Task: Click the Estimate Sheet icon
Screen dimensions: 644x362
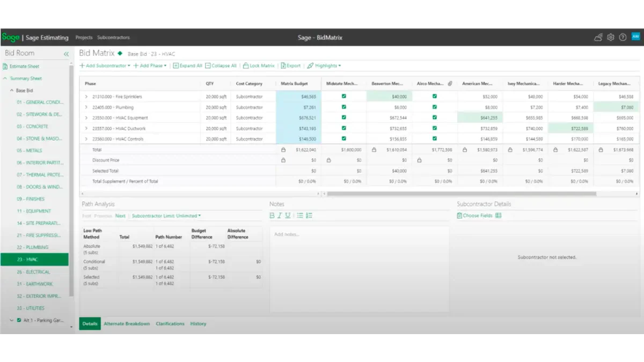Action: click(5, 67)
